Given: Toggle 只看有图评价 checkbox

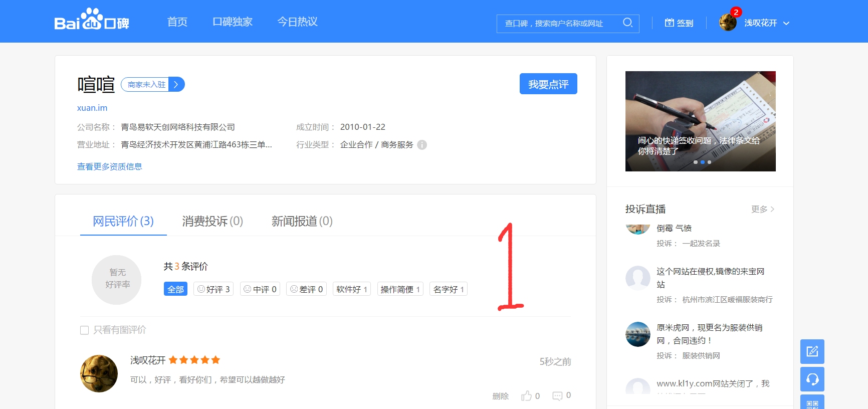Looking at the screenshot, I should tap(85, 330).
